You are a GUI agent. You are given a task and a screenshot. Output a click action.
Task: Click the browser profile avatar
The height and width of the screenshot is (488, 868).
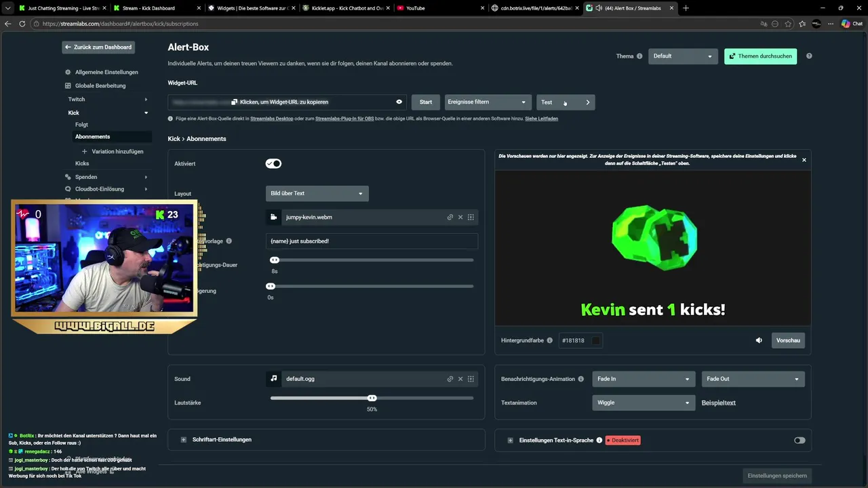(816, 23)
